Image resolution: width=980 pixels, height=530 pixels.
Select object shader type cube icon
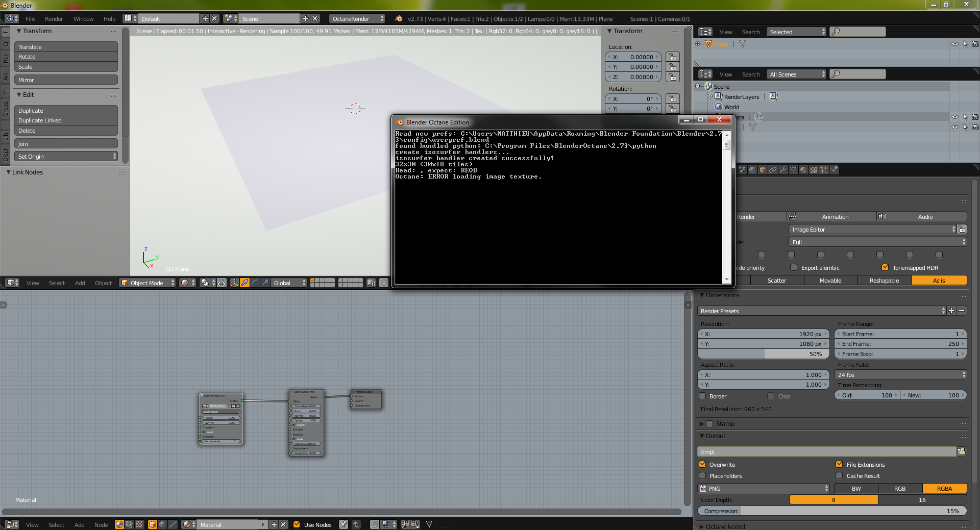153,524
